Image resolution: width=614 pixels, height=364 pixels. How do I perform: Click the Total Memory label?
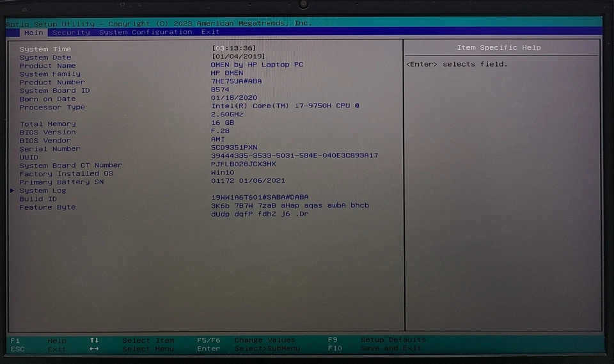[x=48, y=124]
